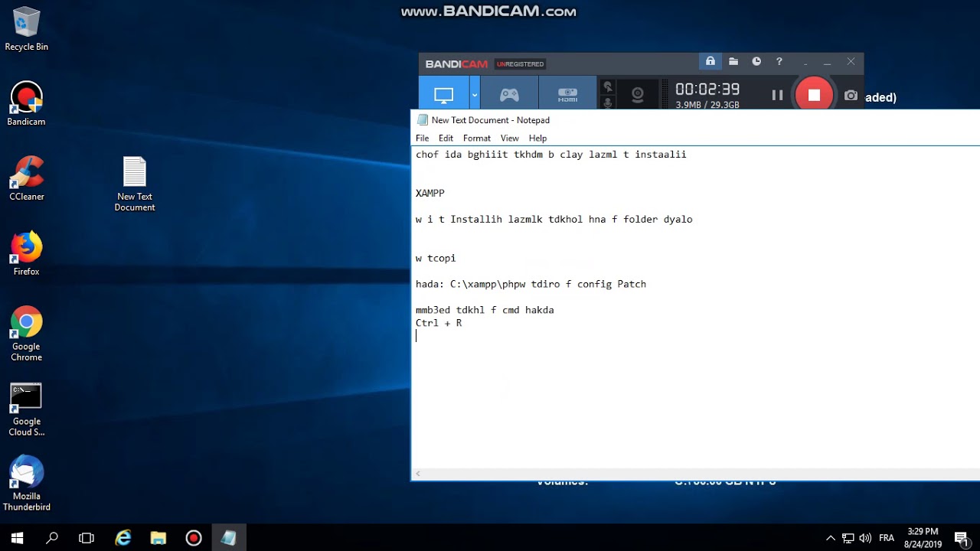Screen dimensions: 980x551
Task: Pause the Bandicam recording
Action: [777, 95]
